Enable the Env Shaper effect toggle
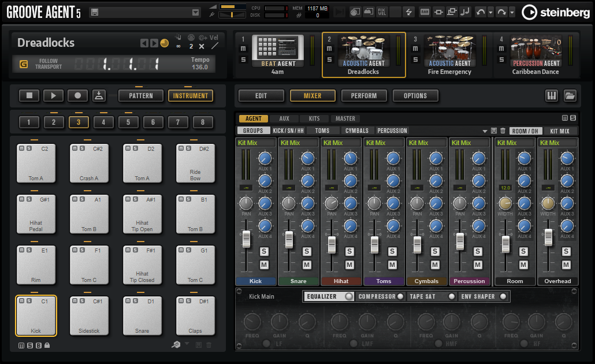The width and height of the screenshot is (595, 364). [x=503, y=296]
